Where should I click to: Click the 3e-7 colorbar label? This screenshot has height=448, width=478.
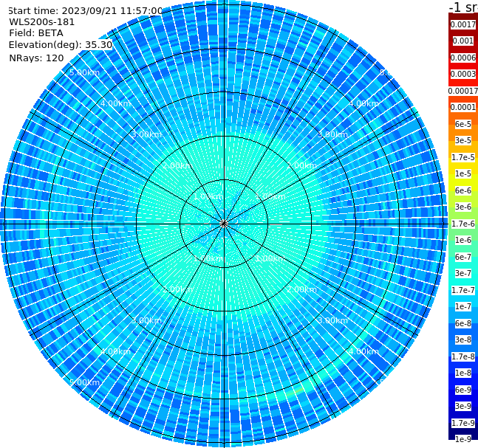point(463,273)
